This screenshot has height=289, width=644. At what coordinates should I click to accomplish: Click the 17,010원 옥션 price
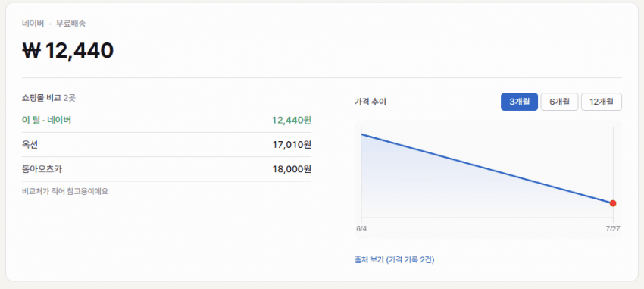click(292, 145)
